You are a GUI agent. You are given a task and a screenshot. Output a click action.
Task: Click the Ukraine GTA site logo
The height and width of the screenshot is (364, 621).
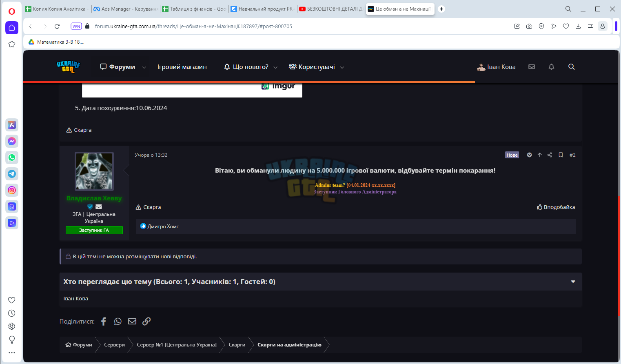tap(68, 67)
